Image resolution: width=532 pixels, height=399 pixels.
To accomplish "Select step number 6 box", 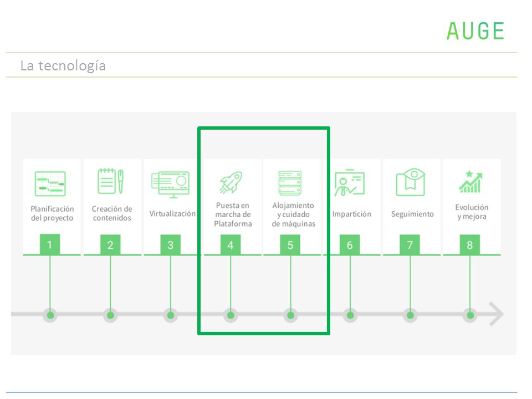I will click(350, 244).
